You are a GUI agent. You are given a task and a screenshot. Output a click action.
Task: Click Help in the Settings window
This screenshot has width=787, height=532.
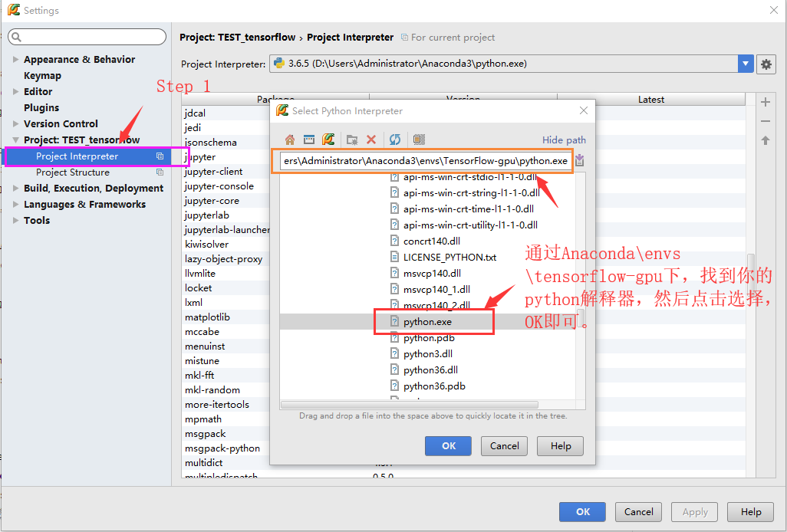click(x=751, y=512)
